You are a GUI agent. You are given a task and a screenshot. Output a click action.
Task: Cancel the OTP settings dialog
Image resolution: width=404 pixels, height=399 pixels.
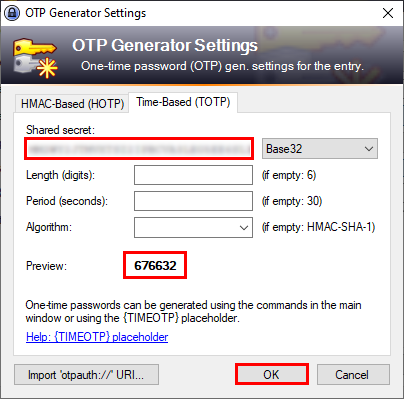[x=353, y=375]
